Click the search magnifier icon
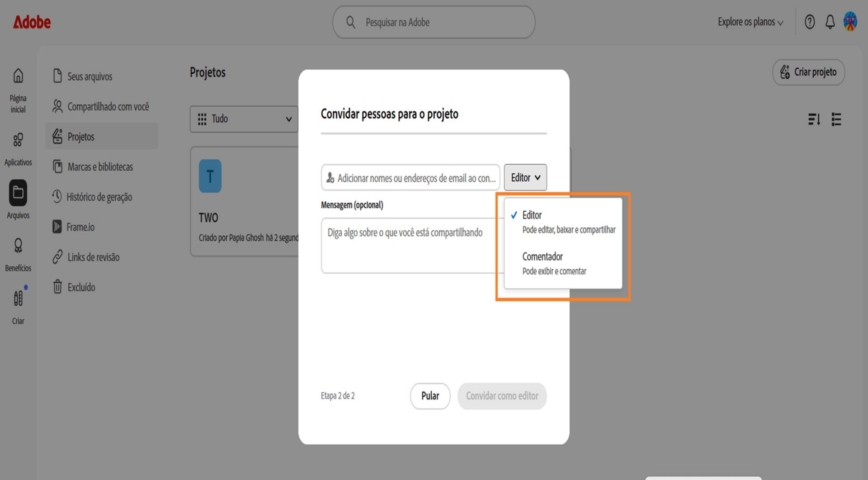 coord(351,22)
